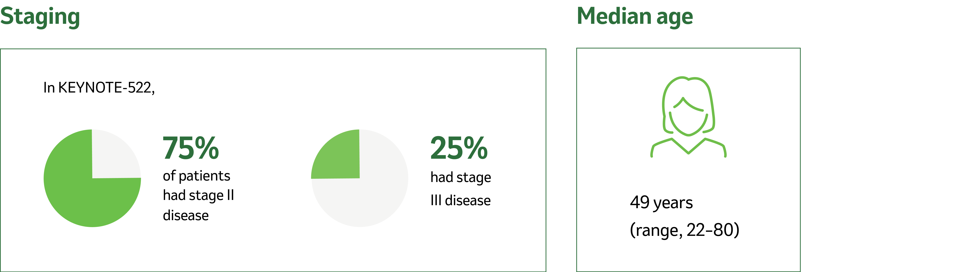The image size is (980, 272).
Task: Click the 'had stage' text near 25%
Action: (461, 178)
